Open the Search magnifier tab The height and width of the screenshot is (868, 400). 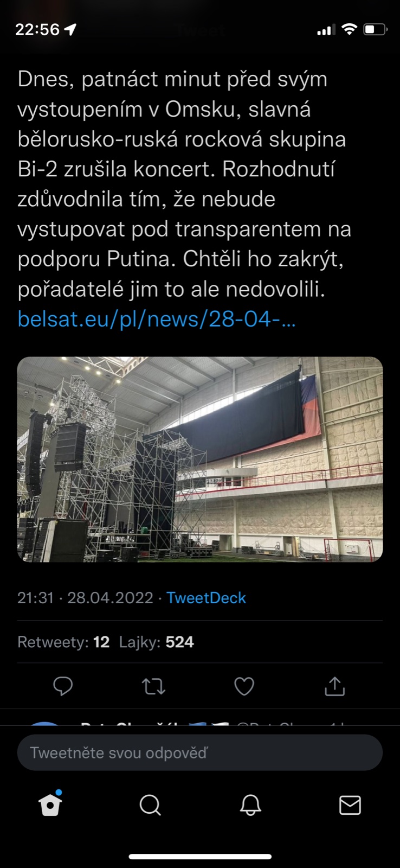click(x=150, y=805)
